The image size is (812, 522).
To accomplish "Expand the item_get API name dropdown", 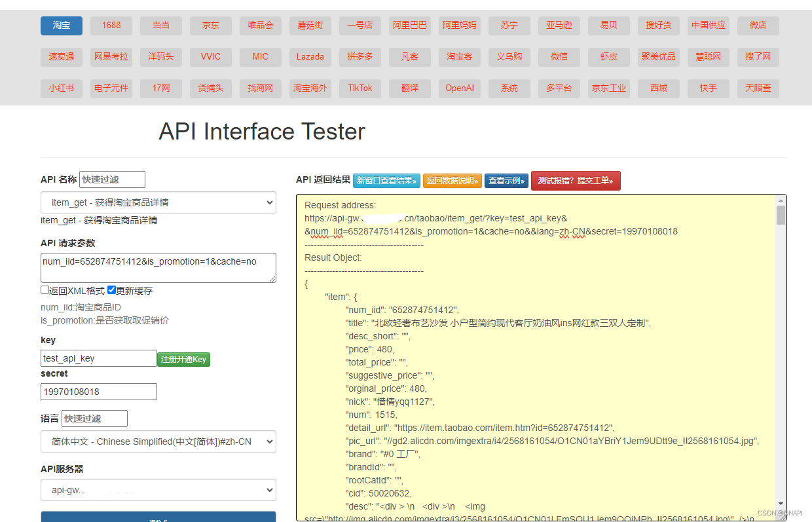I will coord(158,202).
